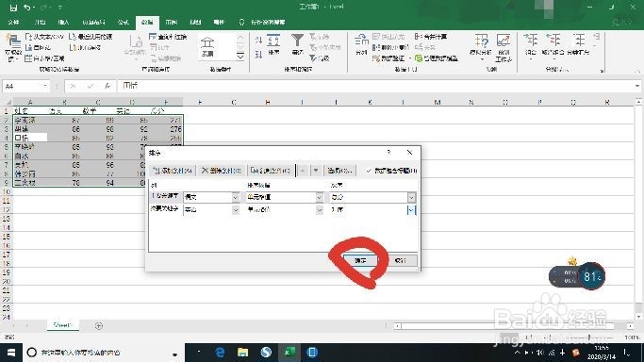
Task: Open primary key Order dropdown
Action: 411,197
